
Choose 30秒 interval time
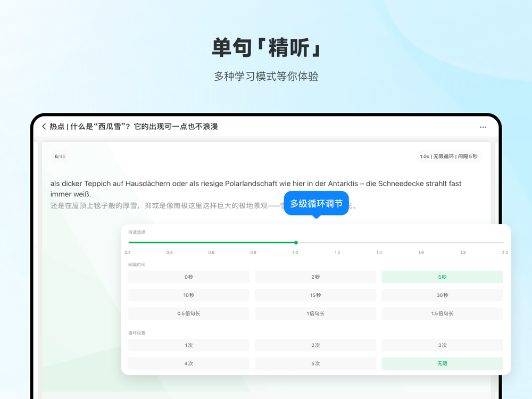tap(442, 295)
